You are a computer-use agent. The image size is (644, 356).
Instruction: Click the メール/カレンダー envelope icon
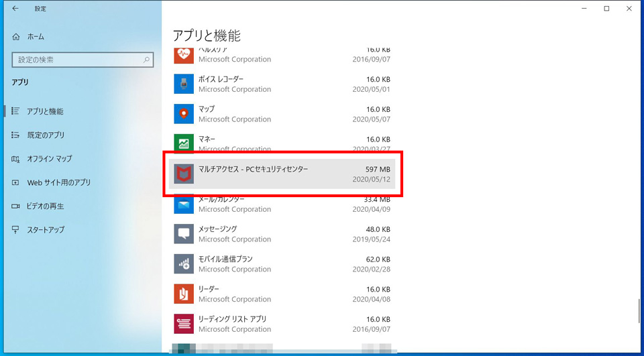click(x=184, y=205)
